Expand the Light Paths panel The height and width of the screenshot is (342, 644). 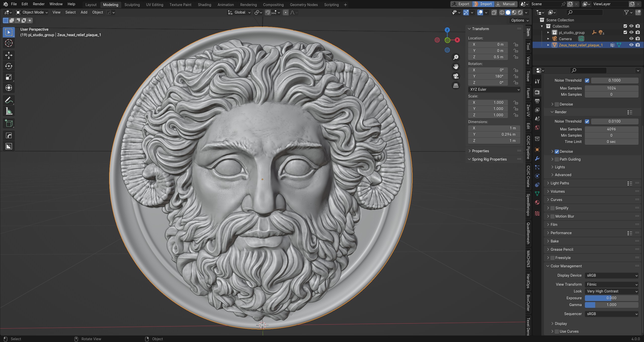click(x=560, y=183)
